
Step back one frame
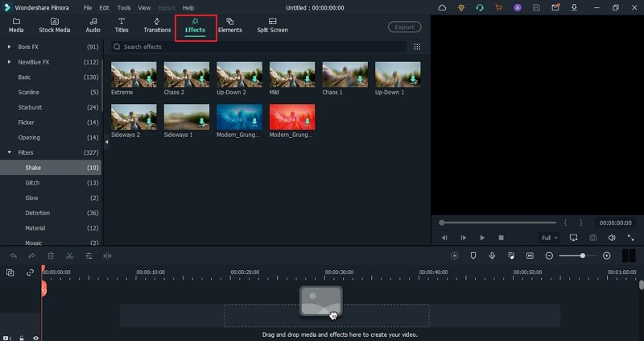(444, 238)
